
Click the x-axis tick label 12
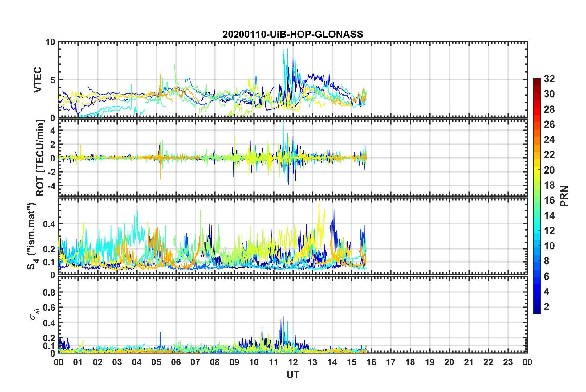(x=293, y=362)
